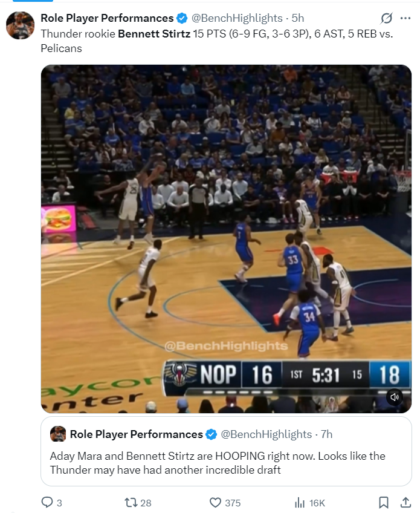Click the Grok explain icon beside the menu
This screenshot has height=513, width=420.
point(386,18)
